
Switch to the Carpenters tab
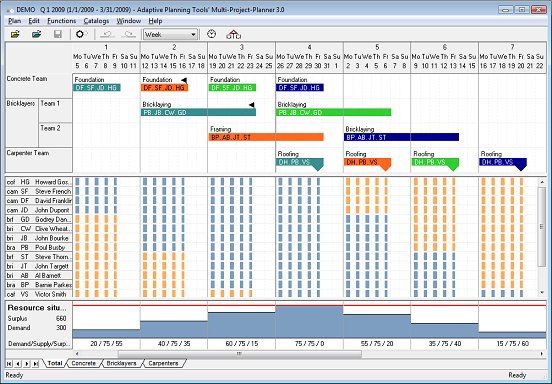(163, 363)
